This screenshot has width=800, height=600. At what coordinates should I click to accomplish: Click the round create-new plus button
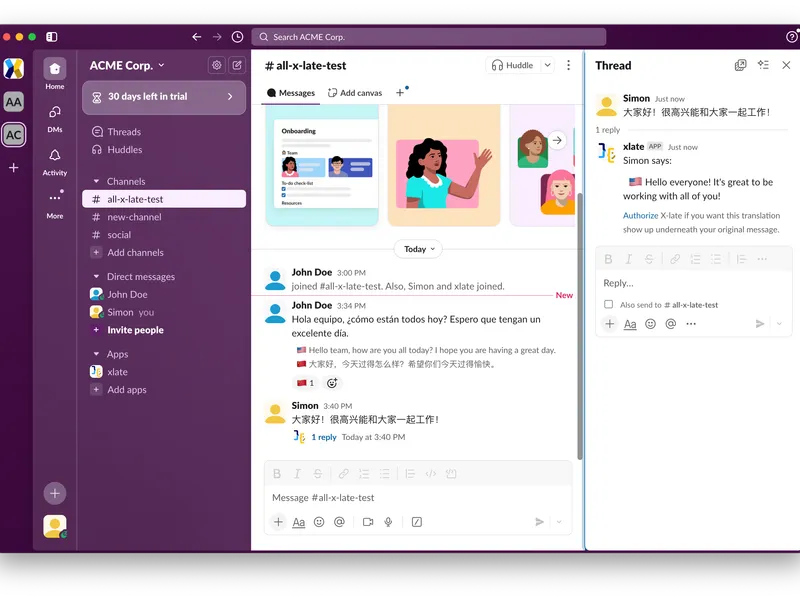pyautogui.click(x=55, y=493)
